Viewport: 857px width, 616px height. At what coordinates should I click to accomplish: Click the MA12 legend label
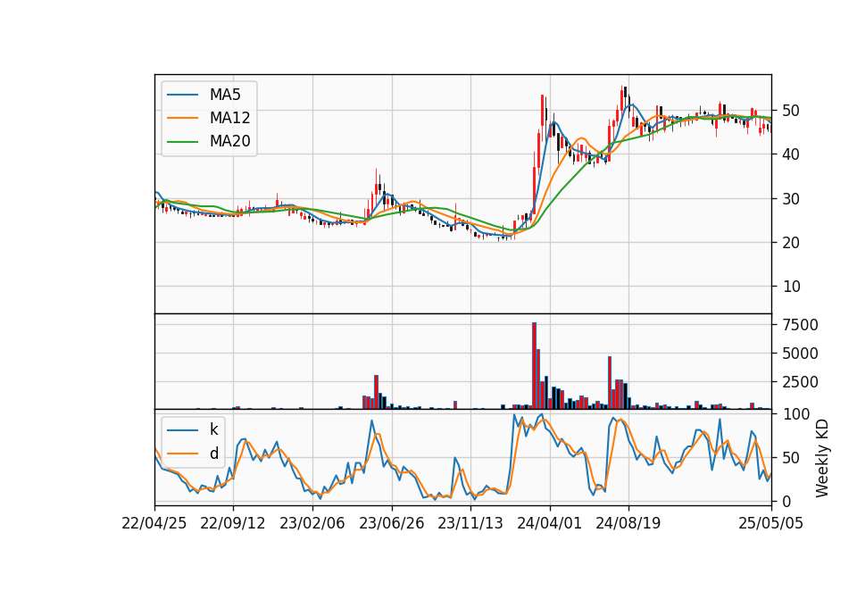point(229,118)
